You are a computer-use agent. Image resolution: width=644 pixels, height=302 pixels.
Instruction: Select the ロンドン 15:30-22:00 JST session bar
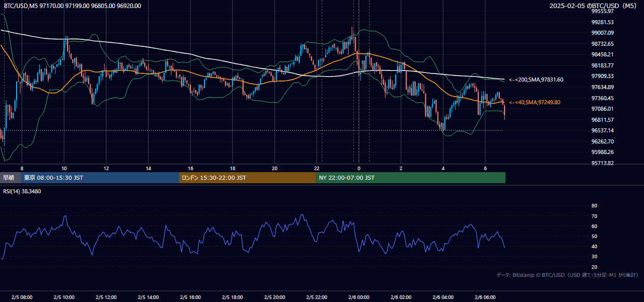coord(247,178)
